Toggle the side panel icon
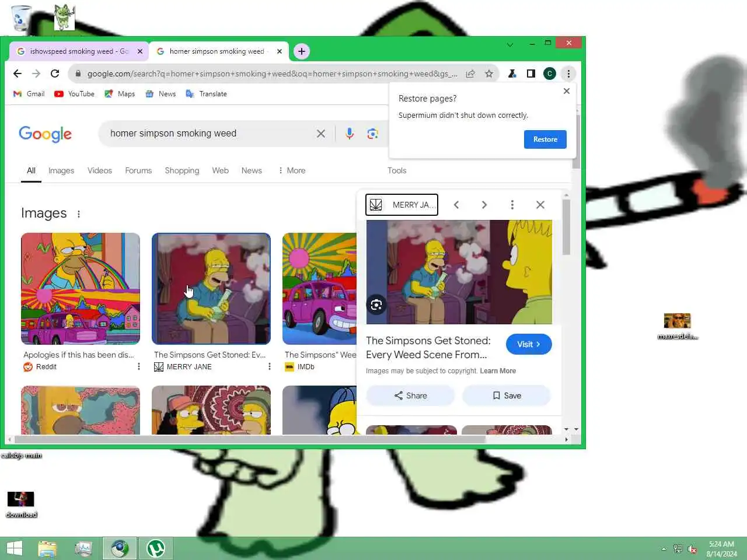Viewport: 747px width, 560px height. click(x=531, y=73)
